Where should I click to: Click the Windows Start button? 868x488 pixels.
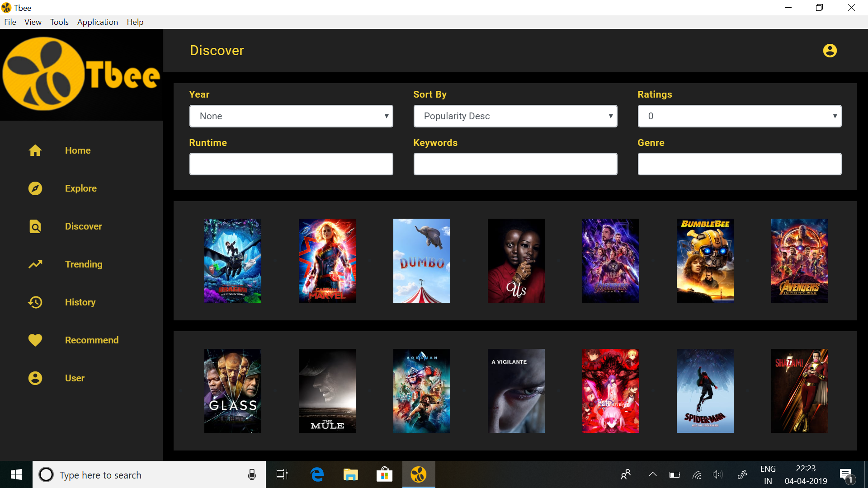pyautogui.click(x=16, y=474)
